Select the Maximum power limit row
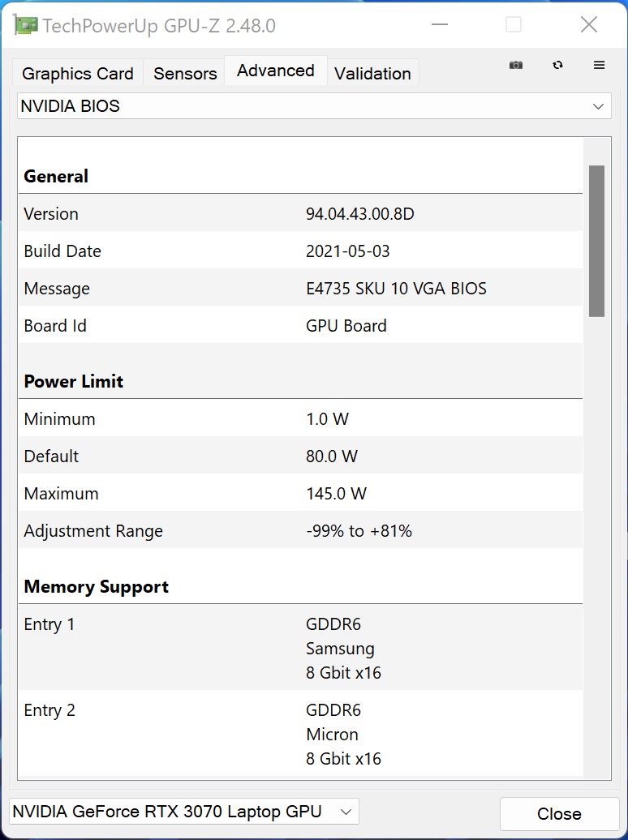This screenshot has height=840, width=628. (300, 494)
